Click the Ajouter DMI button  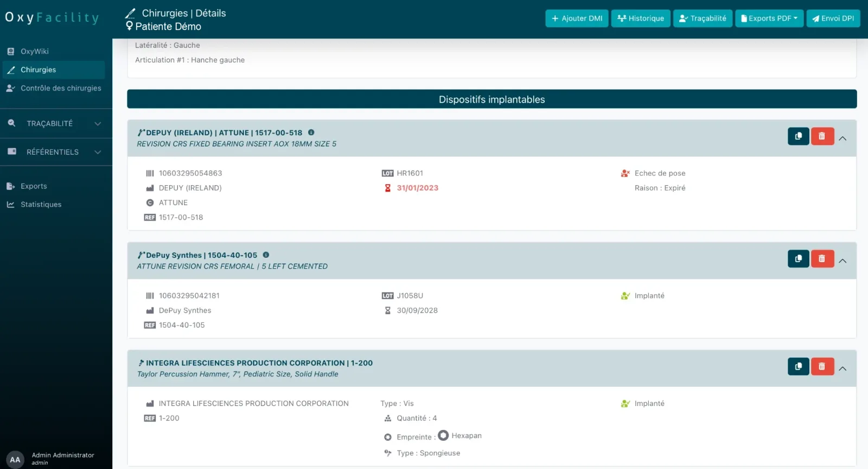click(577, 18)
